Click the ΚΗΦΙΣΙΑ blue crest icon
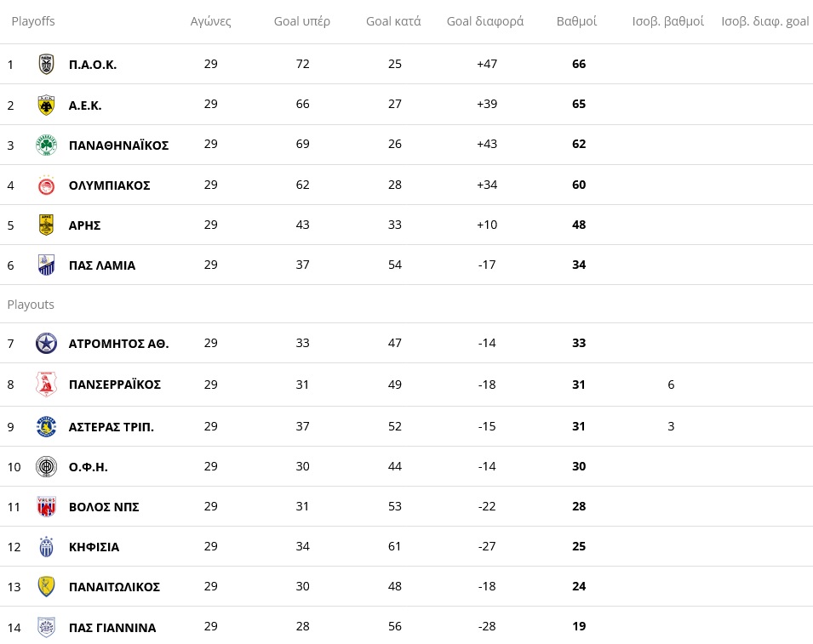This screenshot has width=813, height=644. (46, 547)
